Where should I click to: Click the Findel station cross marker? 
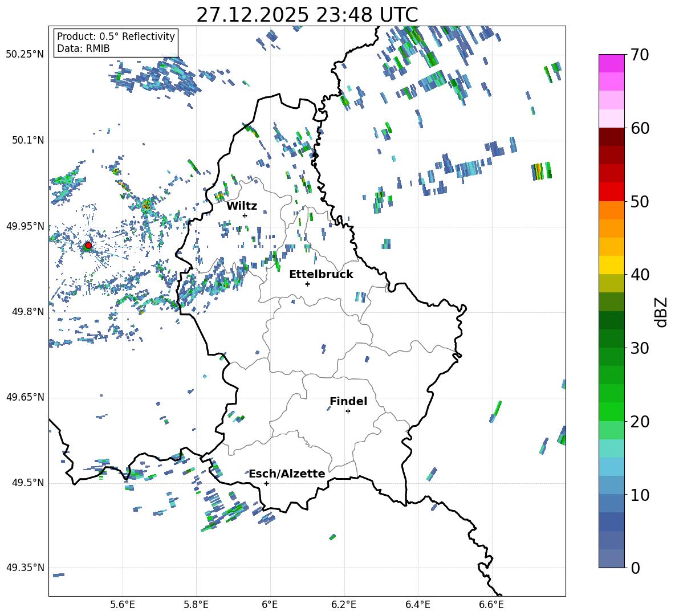point(348,411)
